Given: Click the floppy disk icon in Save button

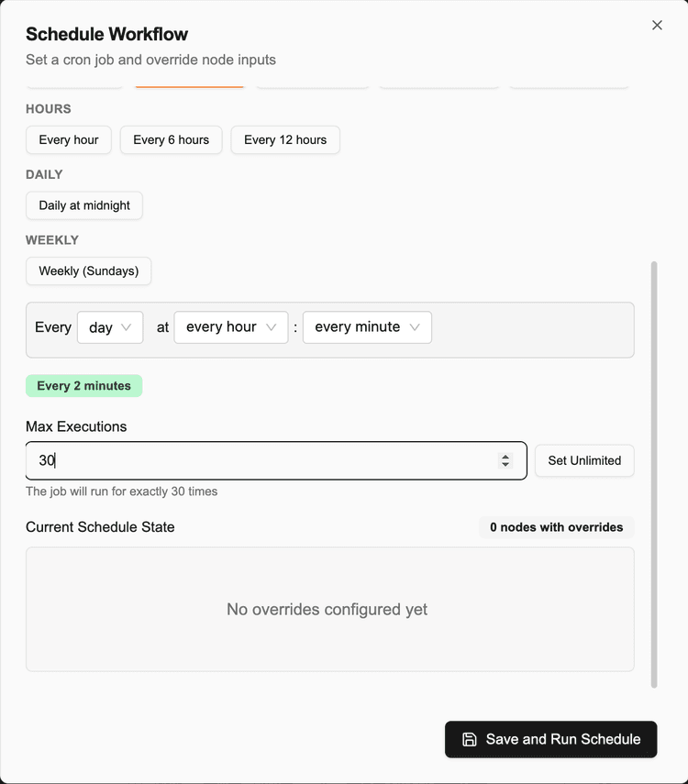Looking at the screenshot, I should pyautogui.click(x=469, y=739).
